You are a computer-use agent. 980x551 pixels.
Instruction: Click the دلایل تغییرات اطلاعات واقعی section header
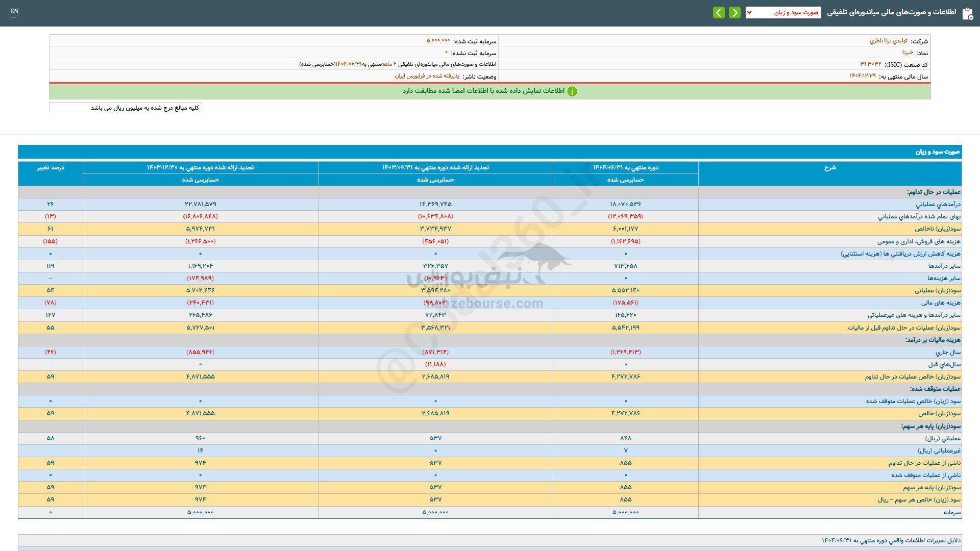pyautogui.click(x=891, y=540)
